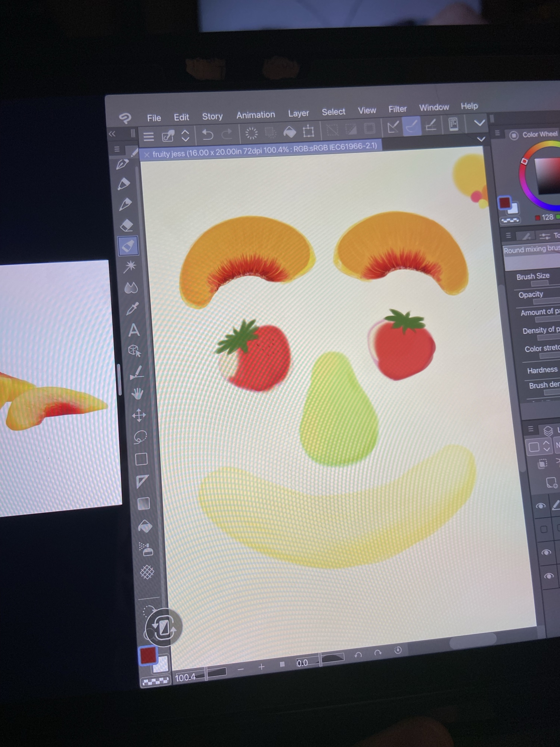
Task: Hide the topmost layer using eye icon
Action: point(541,506)
